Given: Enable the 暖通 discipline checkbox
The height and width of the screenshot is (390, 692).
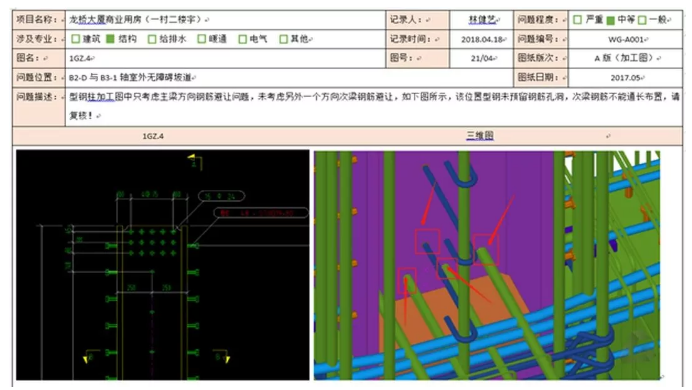Looking at the screenshot, I should click(x=202, y=39).
